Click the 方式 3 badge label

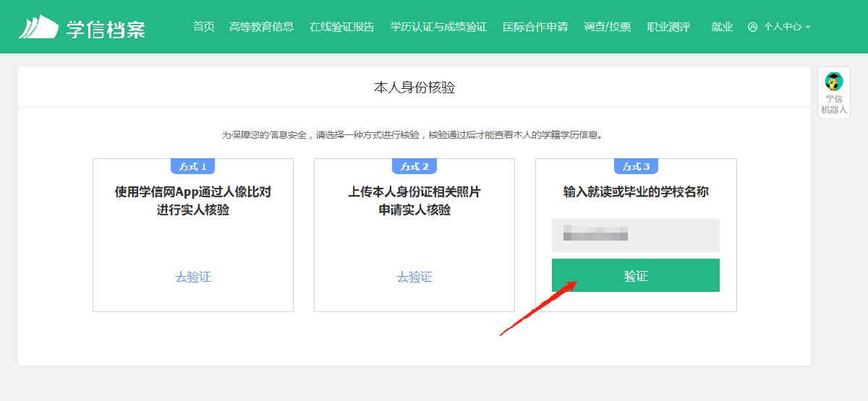(636, 166)
